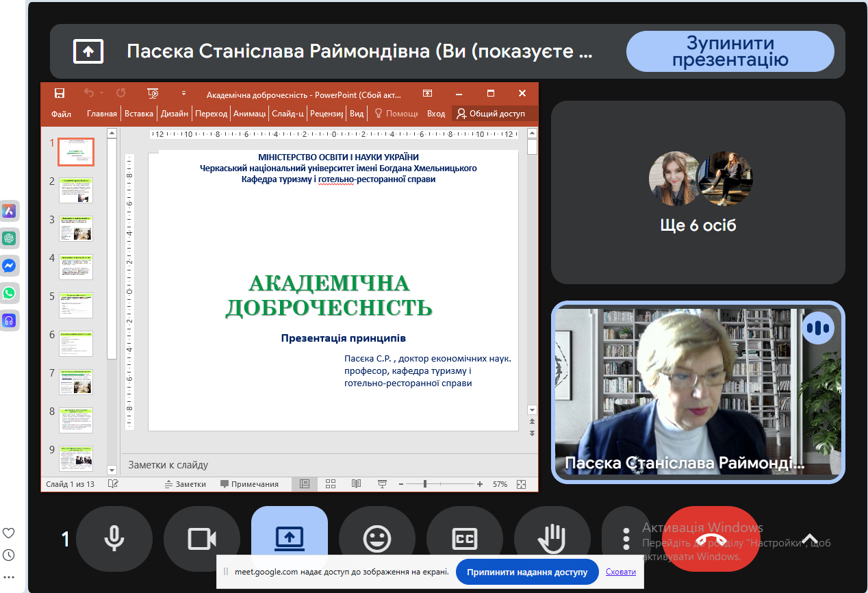Viewport: 868px width, 593px height.
Task: Click Припинити надання доступу button
Action: point(527,572)
